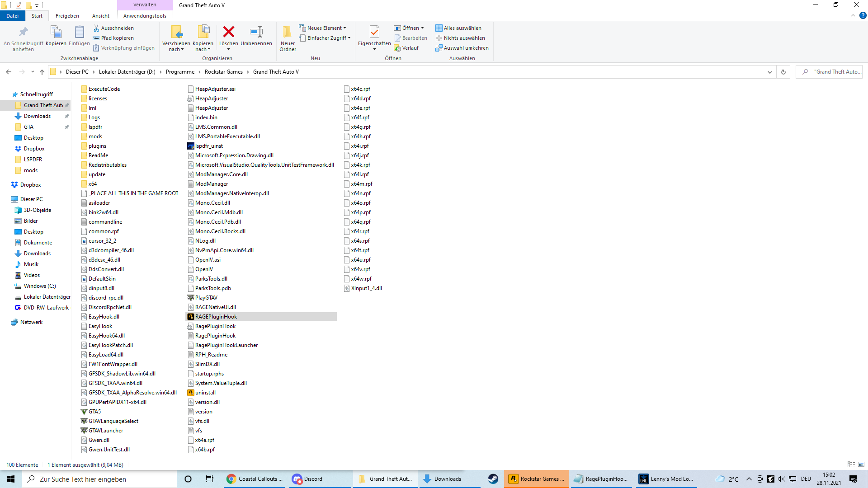Open the Ansicht ribbon tab
The image size is (868, 488).
(101, 16)
